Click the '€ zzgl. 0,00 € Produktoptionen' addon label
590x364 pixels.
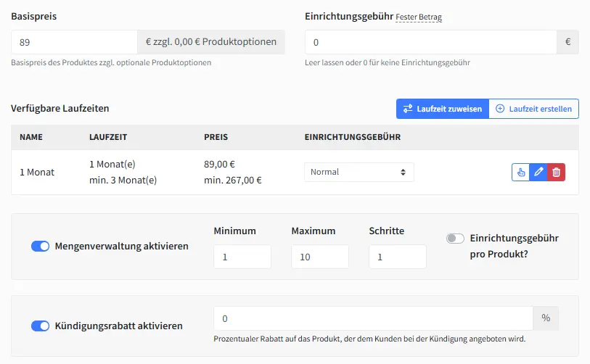tap(211, 42)
